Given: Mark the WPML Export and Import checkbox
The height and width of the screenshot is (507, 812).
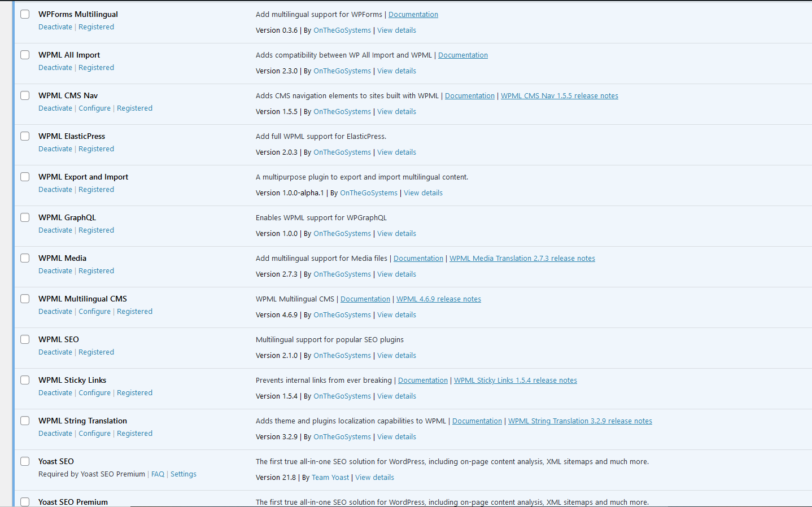Looking at the screenshot, I should point(25,177).
